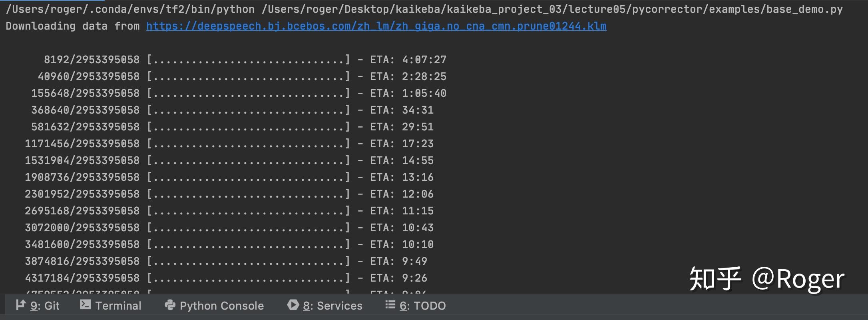Switch to the Terminal tab
Screen dimensions: 868x320
[x=118, y=306]
